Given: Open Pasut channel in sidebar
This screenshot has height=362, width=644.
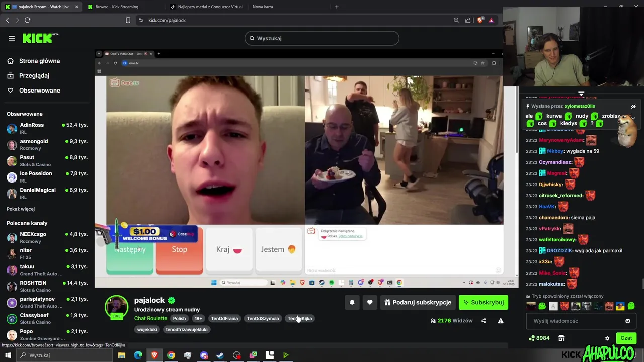Looking at the screenshot, I should [x=47, y=160].
